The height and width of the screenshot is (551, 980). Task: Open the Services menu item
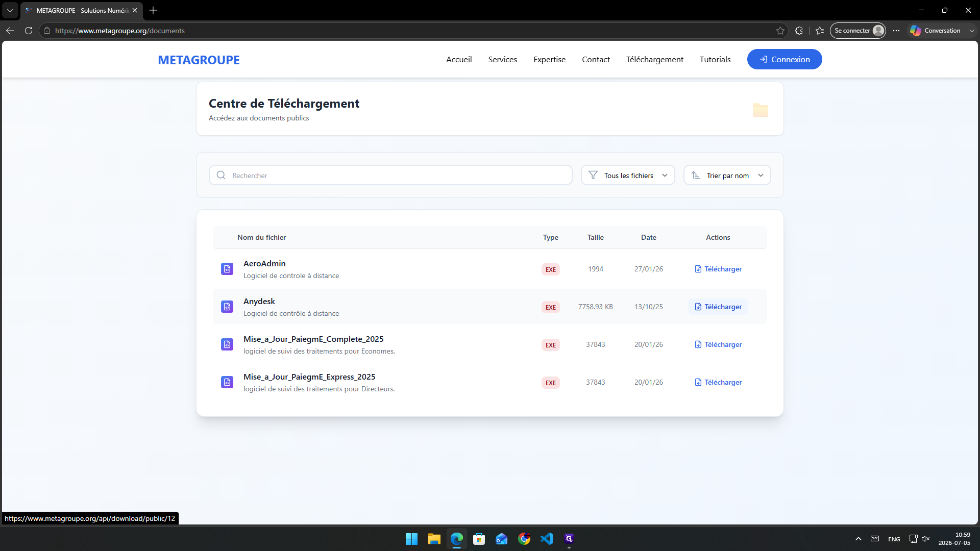tap(502, 59)
